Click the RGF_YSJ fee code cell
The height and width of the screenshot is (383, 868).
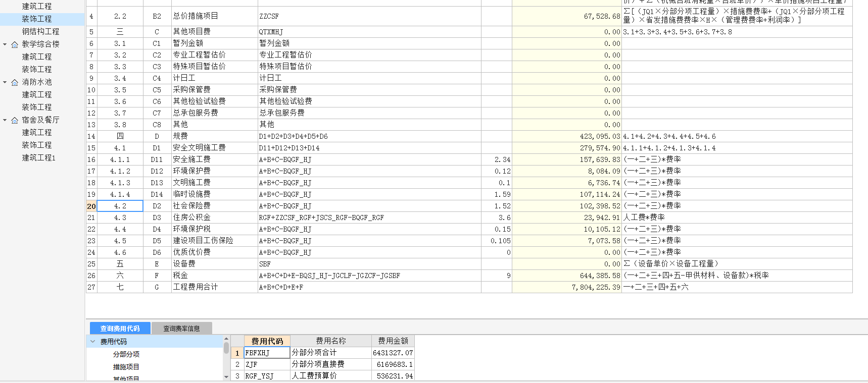tap(267, 376)
